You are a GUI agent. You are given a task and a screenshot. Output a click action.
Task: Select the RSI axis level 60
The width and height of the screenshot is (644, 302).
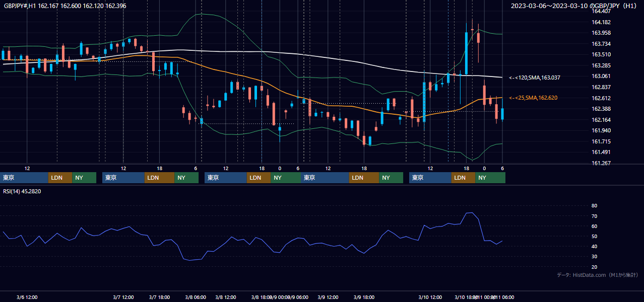tap(594, 226)
